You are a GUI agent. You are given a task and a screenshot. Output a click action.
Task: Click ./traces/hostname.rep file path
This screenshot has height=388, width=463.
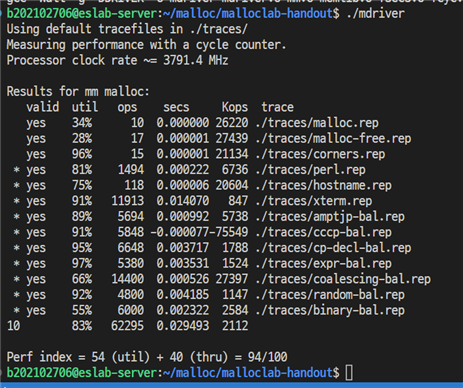pyautogui.click(x=323, y=185)
